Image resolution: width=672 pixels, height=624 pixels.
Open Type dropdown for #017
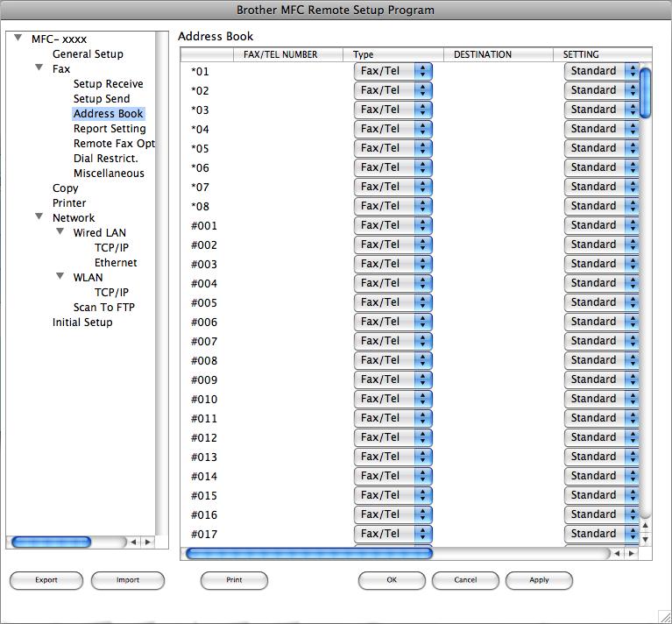click(393, 534)
